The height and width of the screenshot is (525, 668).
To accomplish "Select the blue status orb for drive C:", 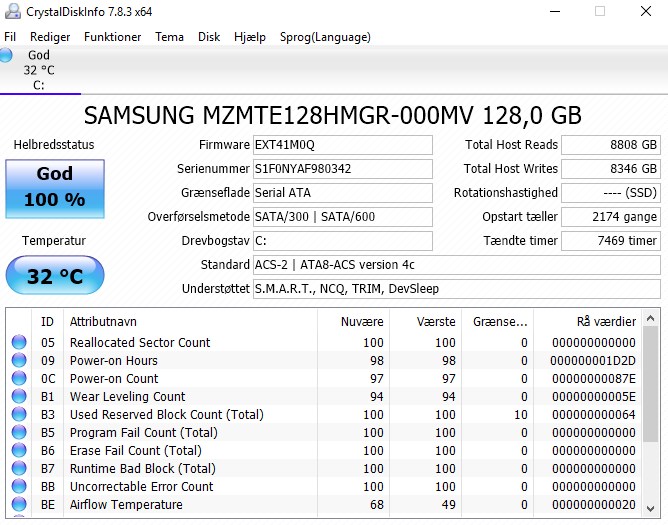I will (7, 56).
